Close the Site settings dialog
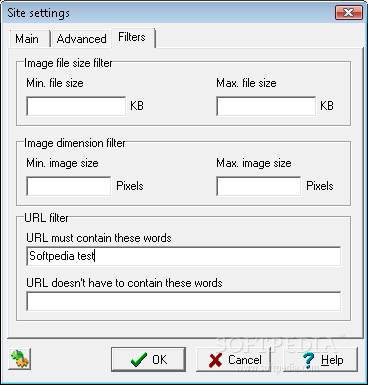This screenshot has width=368, height=385. click(x=349, y=13)
